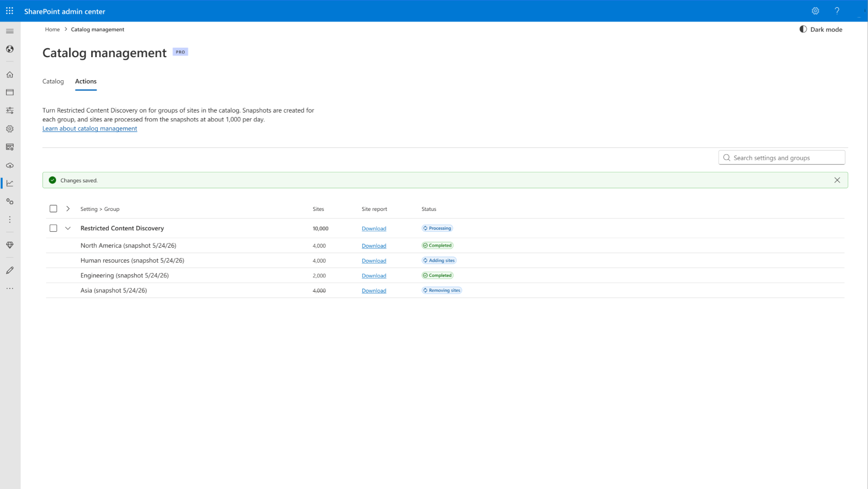This screenshot has height=489, width=868.
Task: Open the app launcher waffle icon
Action: click(9, 11)
